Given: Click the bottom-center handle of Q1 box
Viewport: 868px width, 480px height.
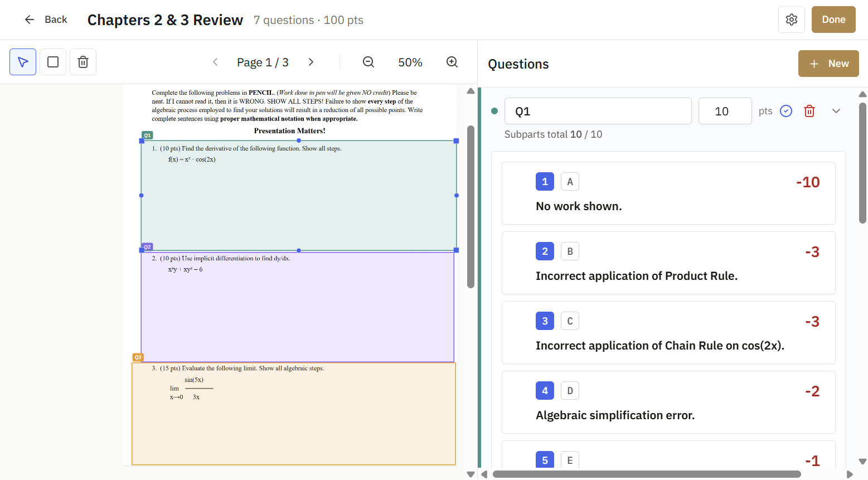Looking at the screenshot, I should tap(299, 250).
